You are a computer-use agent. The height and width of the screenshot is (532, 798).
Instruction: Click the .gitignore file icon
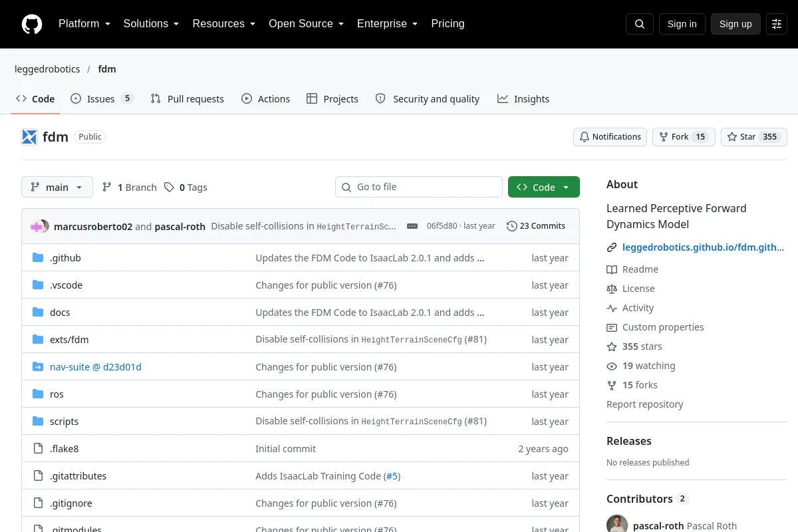[38, 503]
